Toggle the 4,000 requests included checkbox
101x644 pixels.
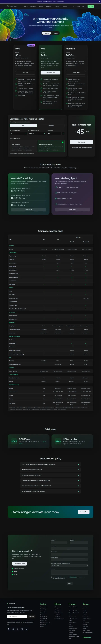pyautogui.click(x=56, y=199)
